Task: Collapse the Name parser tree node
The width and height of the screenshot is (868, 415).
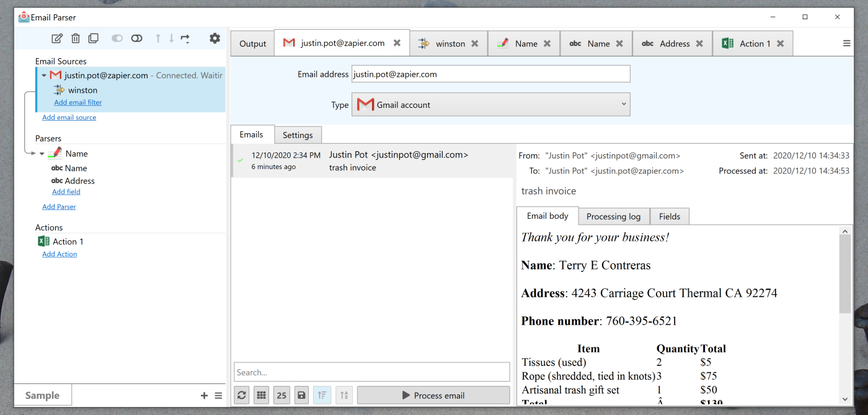Action: pyautogui.click(x=42, y=154)
